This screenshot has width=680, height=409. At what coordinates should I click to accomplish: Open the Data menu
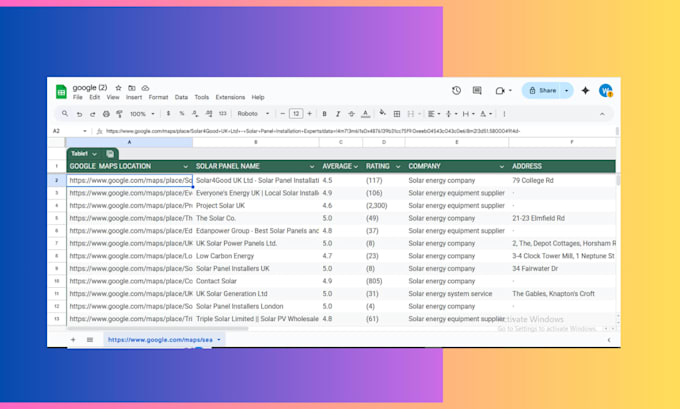pos(181,97)
